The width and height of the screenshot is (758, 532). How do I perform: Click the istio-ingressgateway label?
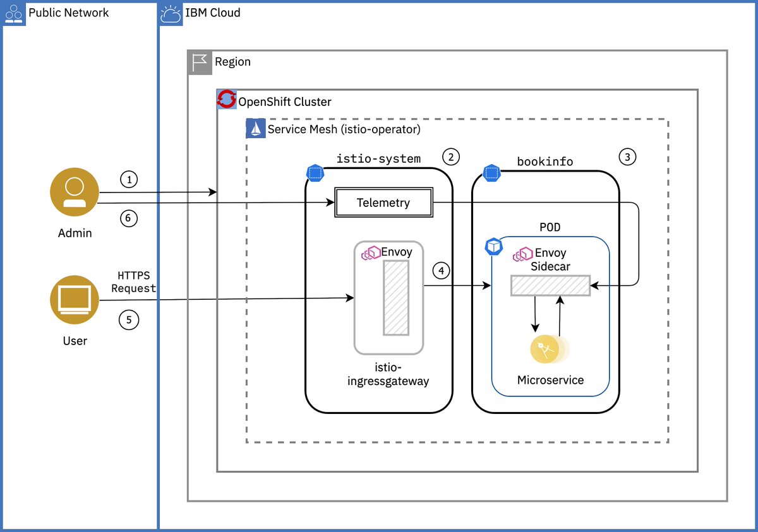point(388,374)
